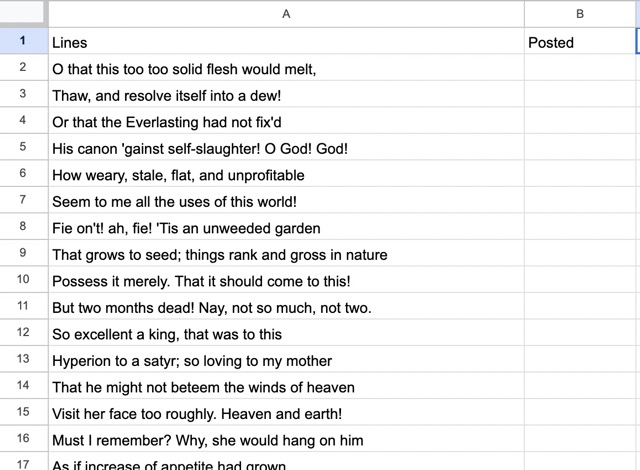Click empty Posted cell beside 'Must I remember?'
The image size is (640, 470).
point(580,440)
